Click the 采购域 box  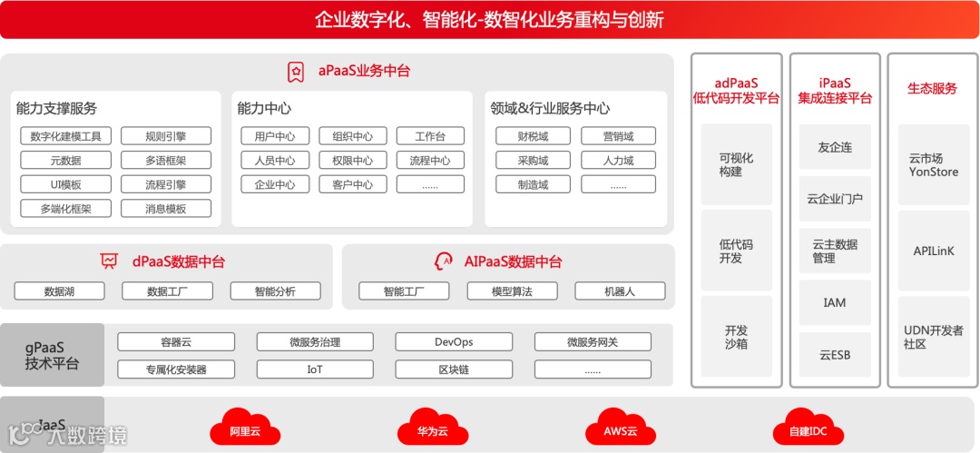pyautogui.click(x=534, y=160)
